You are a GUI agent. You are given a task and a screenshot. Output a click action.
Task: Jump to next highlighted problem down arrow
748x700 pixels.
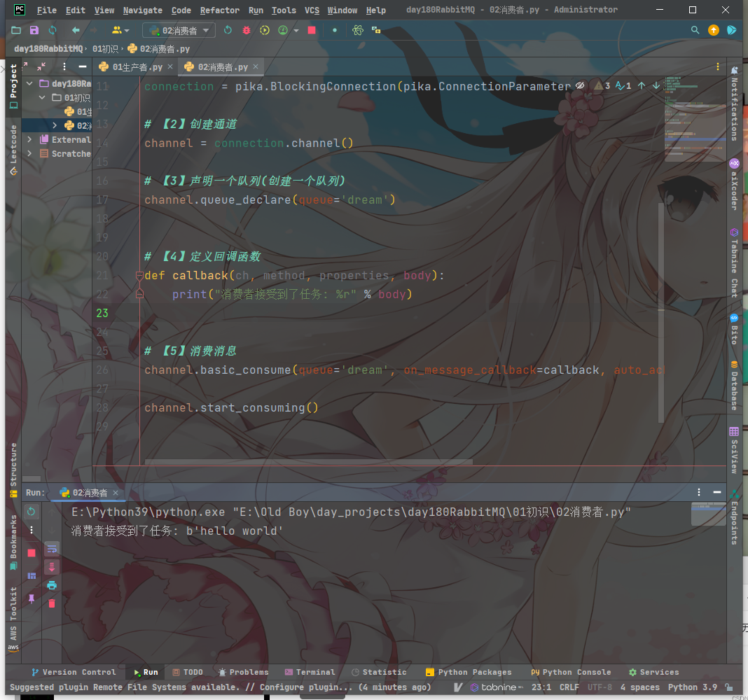pos(656,86)
